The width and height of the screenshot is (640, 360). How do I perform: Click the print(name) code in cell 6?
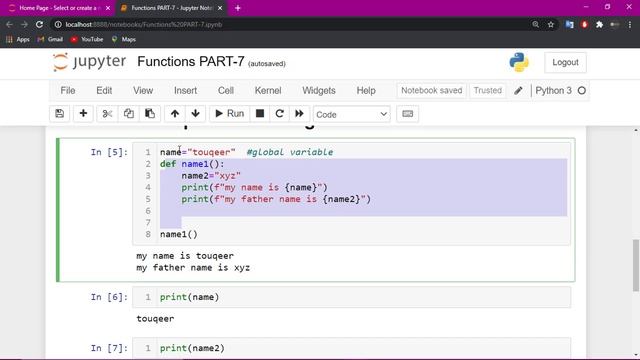tap(189, 297)
